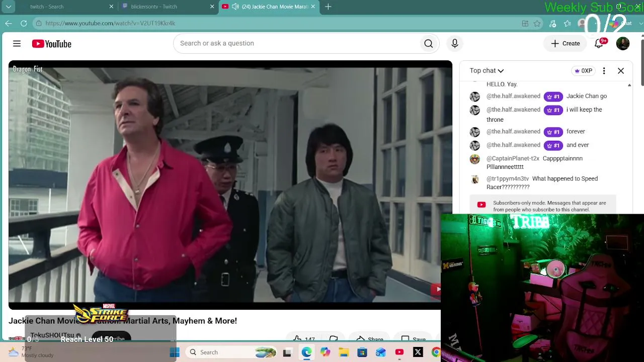Open the X app from the taskbar

(418, 352)
